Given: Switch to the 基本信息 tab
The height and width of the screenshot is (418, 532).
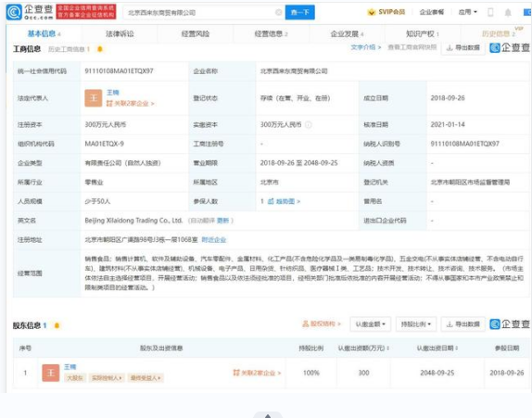Looking at the screenshot, I should coord(44,33).
